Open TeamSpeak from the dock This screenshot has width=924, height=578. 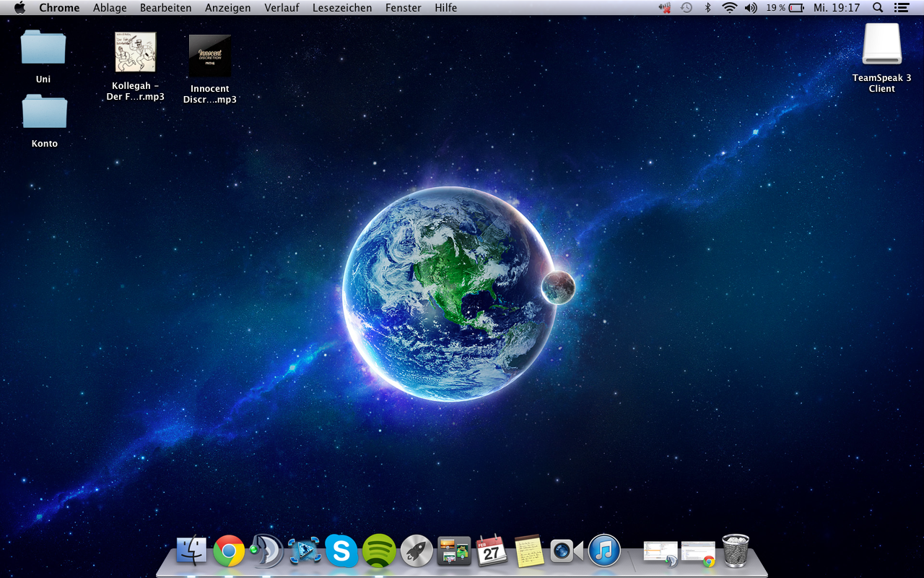click(266, 551)
